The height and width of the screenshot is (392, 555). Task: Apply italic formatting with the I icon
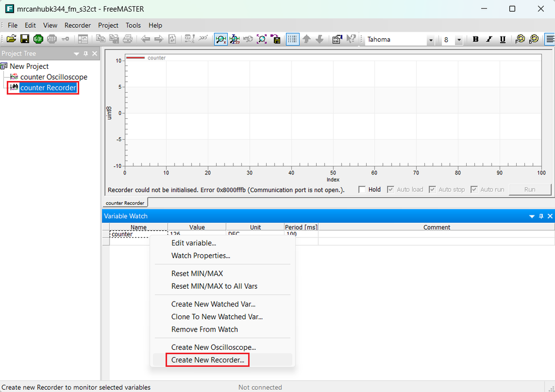[x=489, y=39]
